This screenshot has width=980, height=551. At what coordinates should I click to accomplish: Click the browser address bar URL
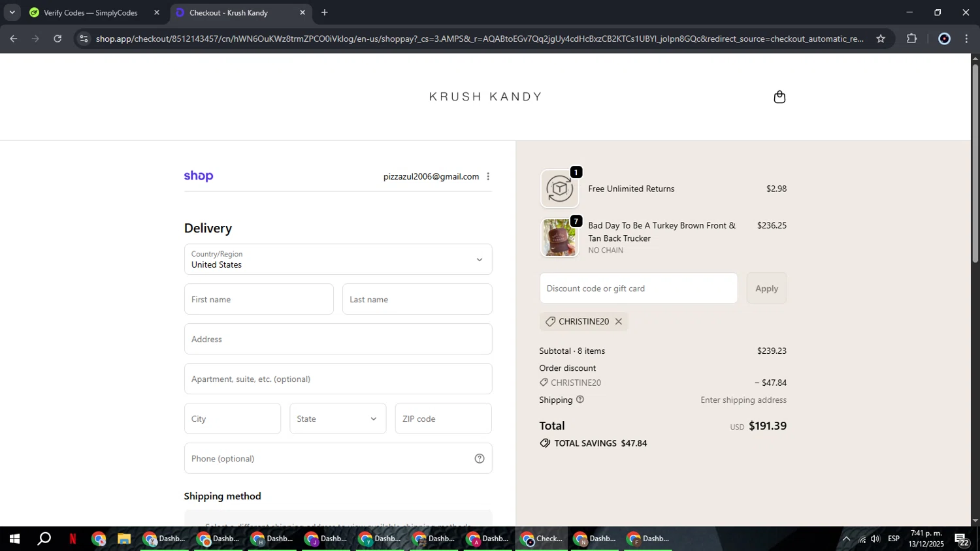[480, 39]
